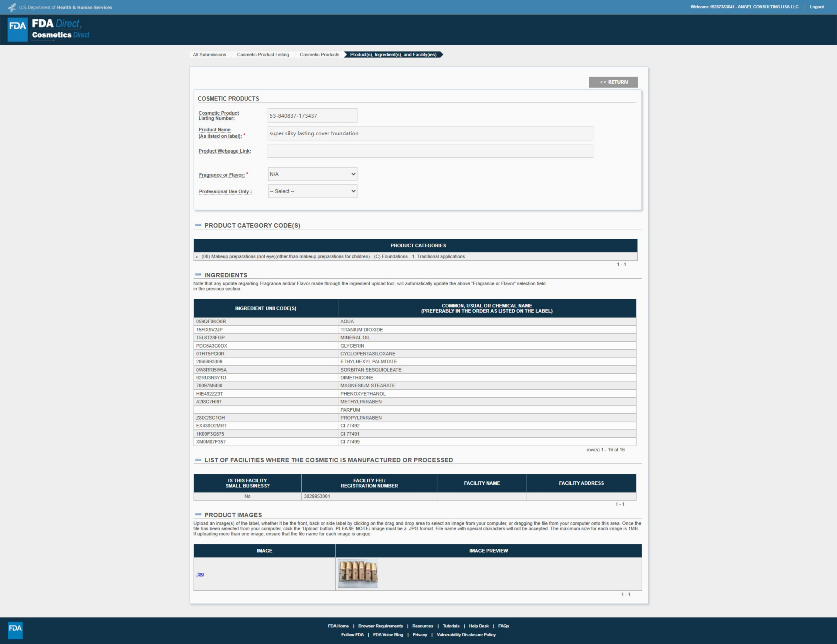The height and width of the screenshot is (644, 837).
Task: Open the .jpg image file link
Action: [x=200, y=574]
